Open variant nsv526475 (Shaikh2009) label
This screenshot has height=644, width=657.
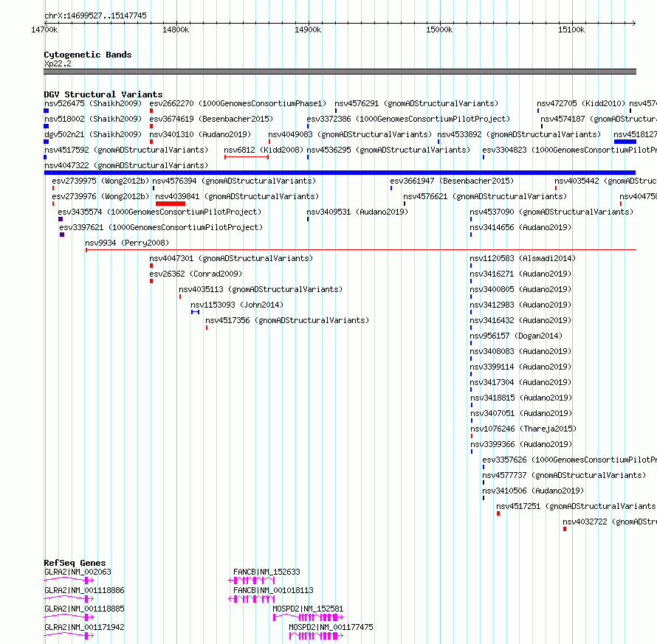93,103
